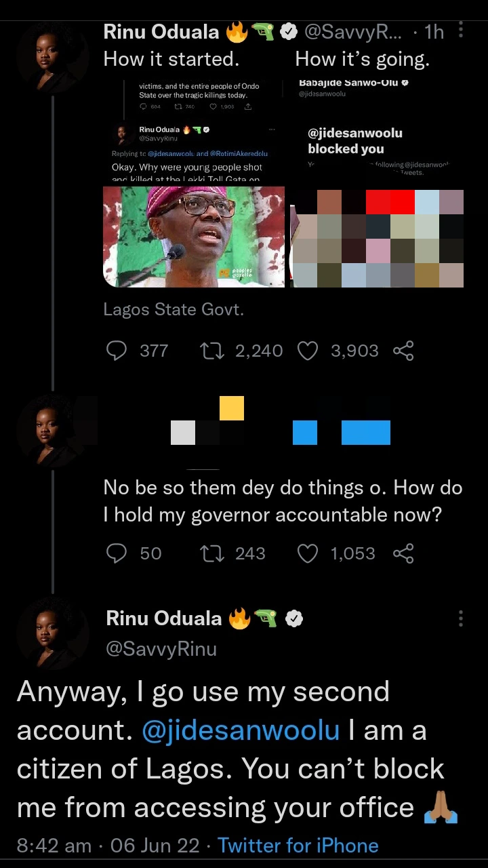Like the tweet with 3,903 likes
The image size is (488, 868).
coord(308,351)
